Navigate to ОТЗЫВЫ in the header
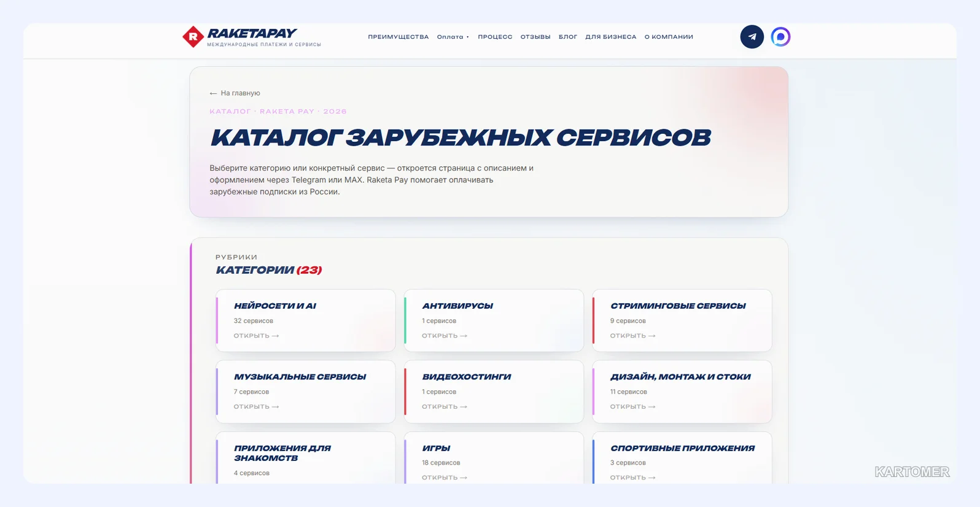 pos(535,37)
